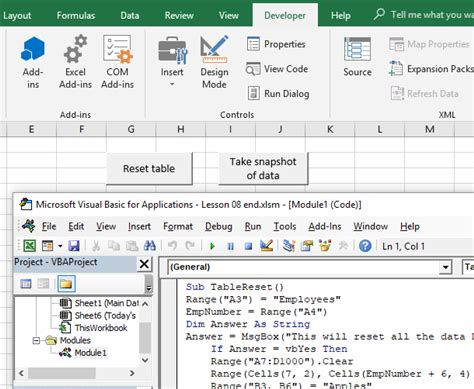Open Excel Add-ins gear icon
The image size is (474, 389).
click(75, 62)
